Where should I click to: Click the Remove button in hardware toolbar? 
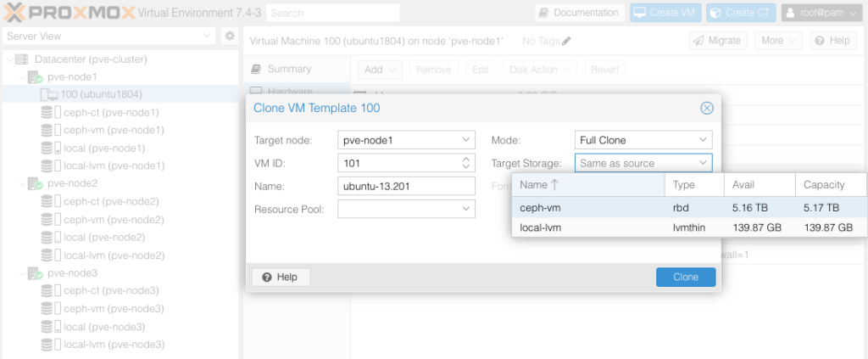click(433, 70)
